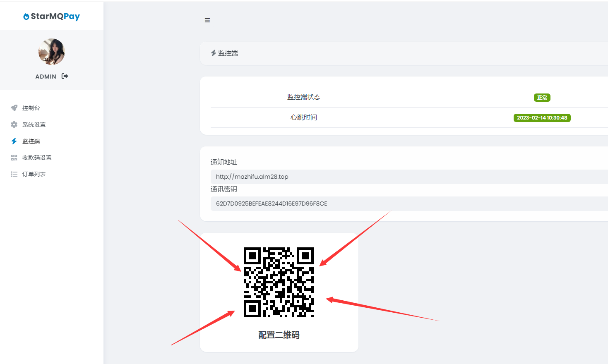Open the 订单列表 page
This screenshot has width=608, height=364.
pos(34,174)
